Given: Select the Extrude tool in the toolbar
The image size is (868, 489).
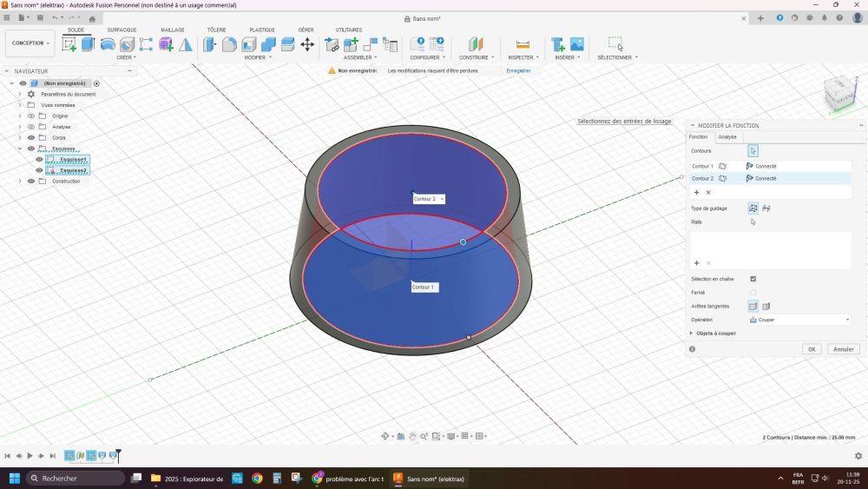Looking at the screenshot, I should pyautogui.click(x=88, y=44).
